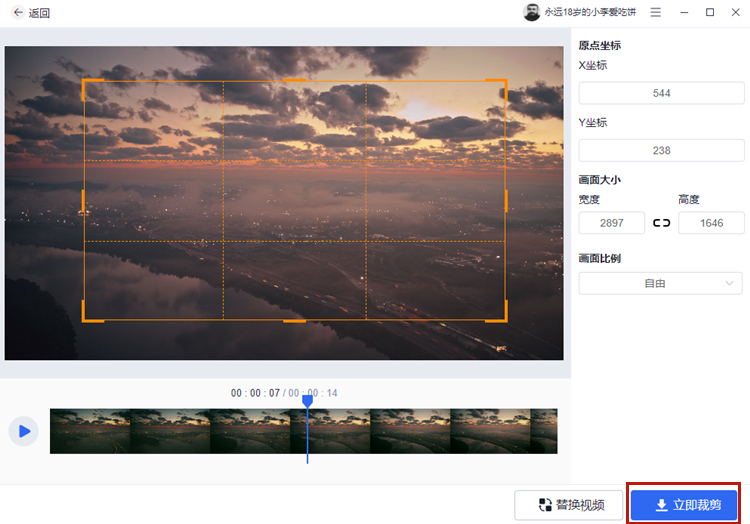Click the timeline playhead marker
Viewport: 750px width, 524px height.
(308, 402)
